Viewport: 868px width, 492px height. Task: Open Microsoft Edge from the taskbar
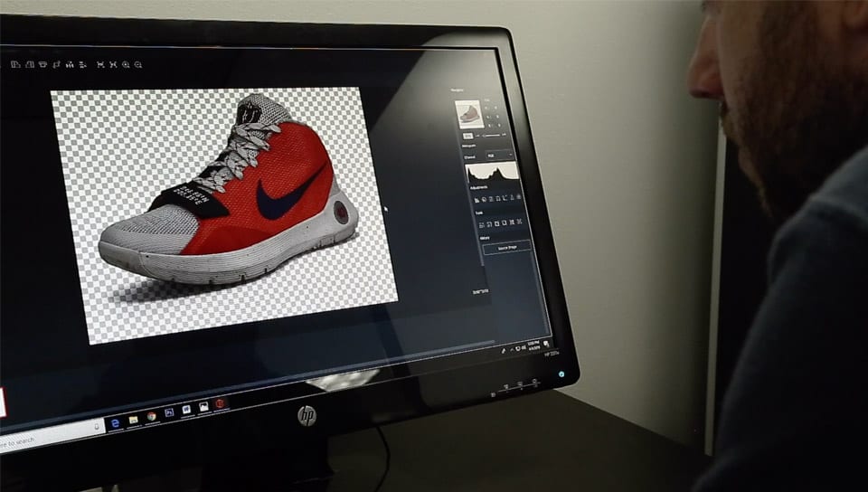click(x=115, y=423)
